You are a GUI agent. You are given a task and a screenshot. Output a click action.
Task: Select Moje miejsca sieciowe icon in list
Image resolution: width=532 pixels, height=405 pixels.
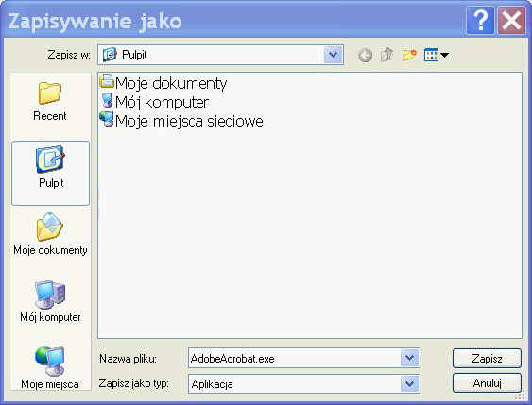point(107,119)
